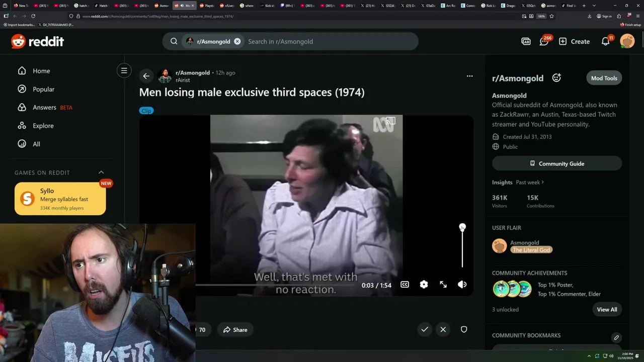
Task: Close the active Reddit tab
Action: click(x=192, y=6)
